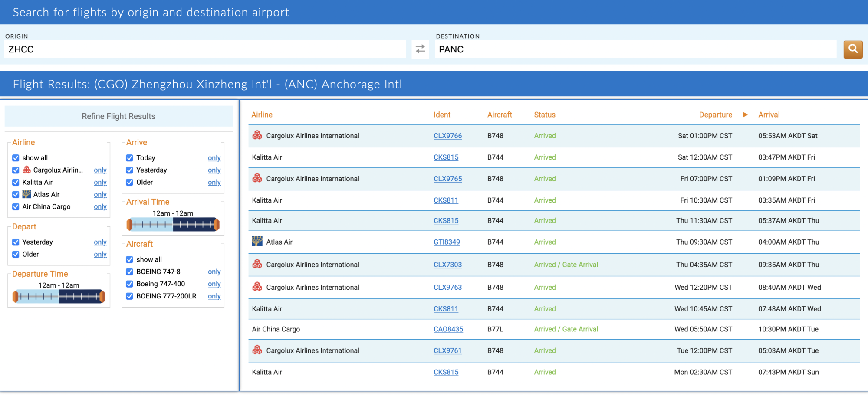Sort results by Aircraft column header
This screenshot has width=868, height=396.
click(x=499, y=115)
